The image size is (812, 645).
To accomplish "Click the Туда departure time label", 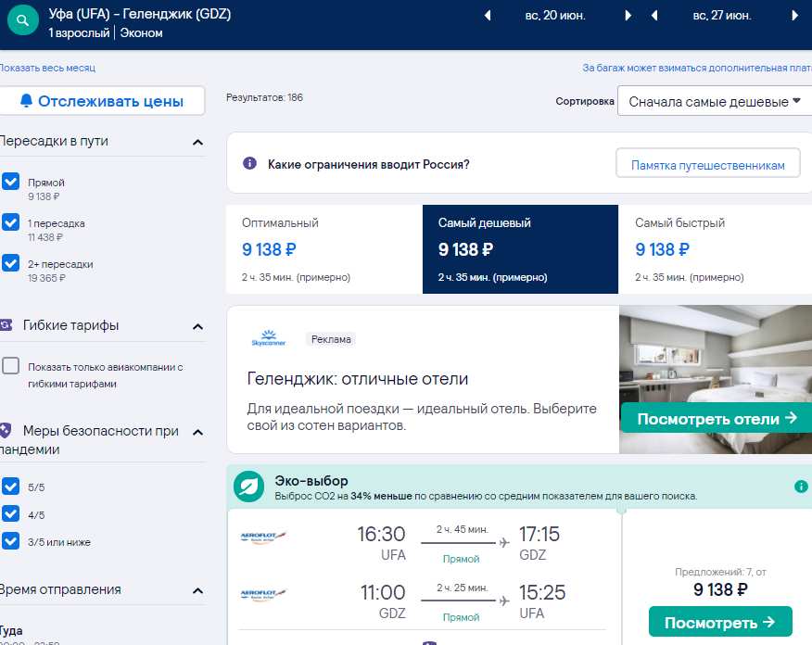I will pos(11,631).
